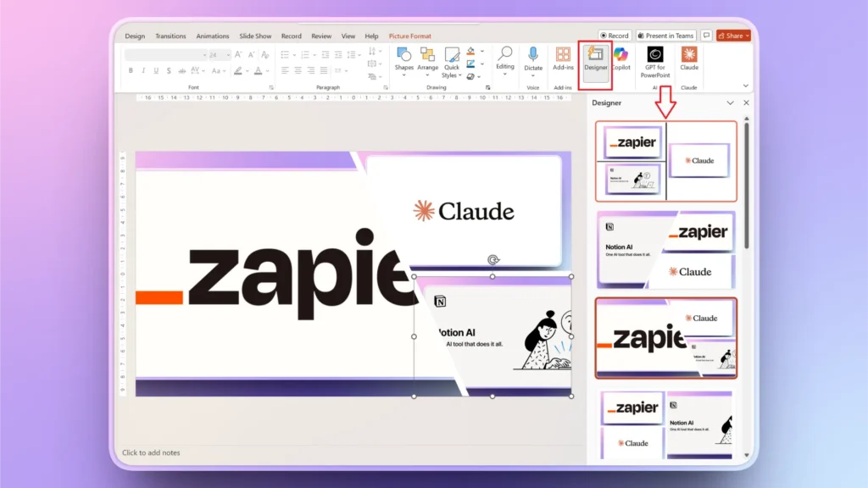
Task: Change text direction
Action: point(373,52)
